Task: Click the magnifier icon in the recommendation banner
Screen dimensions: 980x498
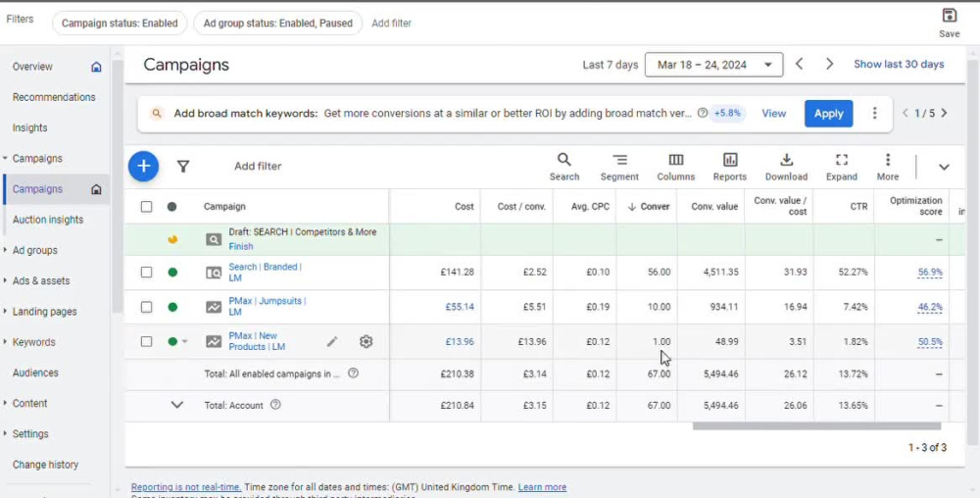Action: click(156, 113)
